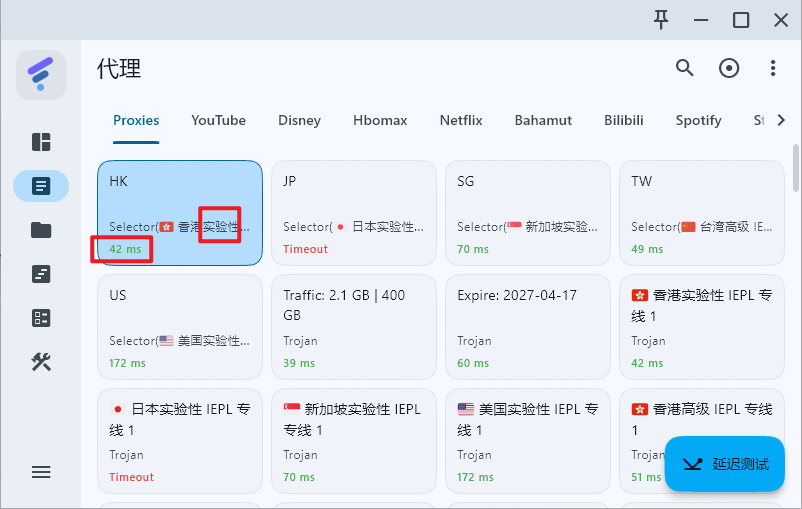Screen dimensions: 802x509
Task: Expand the sidebar hamburger menu
Action: (x=41, y=472)
